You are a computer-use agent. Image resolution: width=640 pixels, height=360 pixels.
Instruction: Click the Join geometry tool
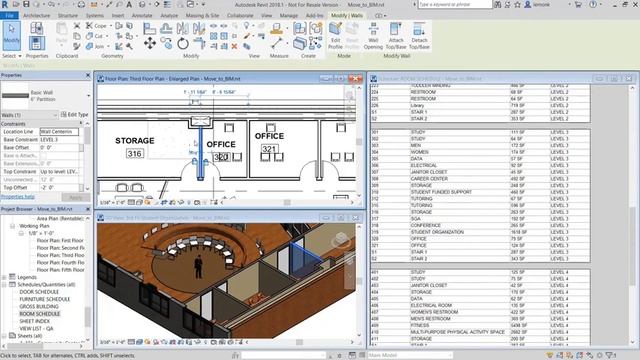[95, 47]
